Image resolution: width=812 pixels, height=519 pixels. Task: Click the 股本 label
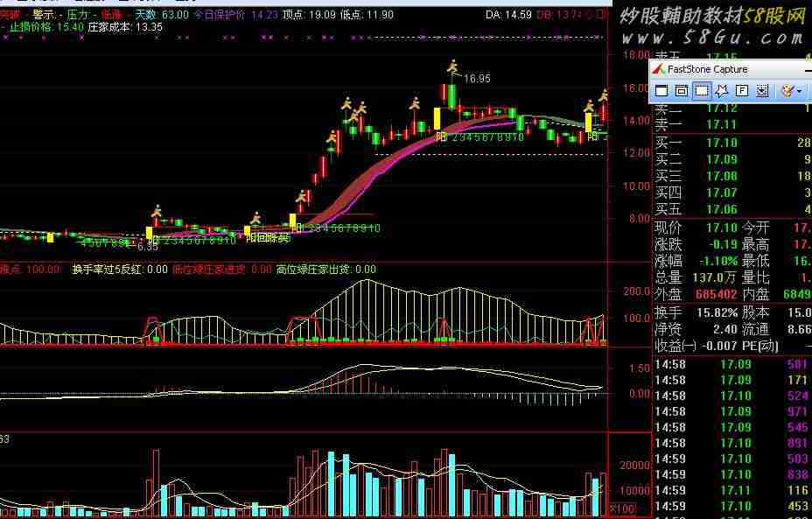(755, 312)
